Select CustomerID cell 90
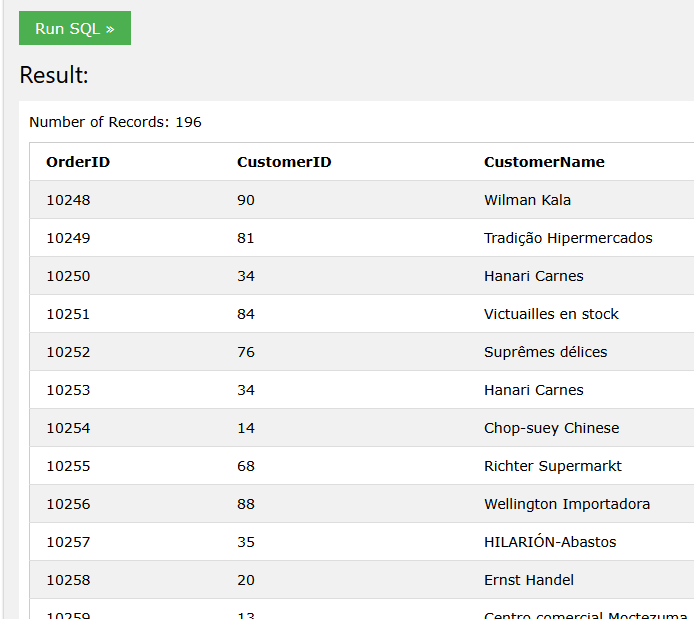This screenshot has height=619, width=694. point(246,200)
